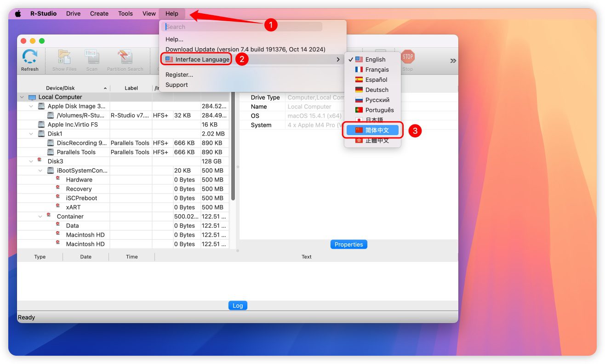605x364 pixels.
Task: Choose 简体中文 as the interface language
Action: pos(377,130)
